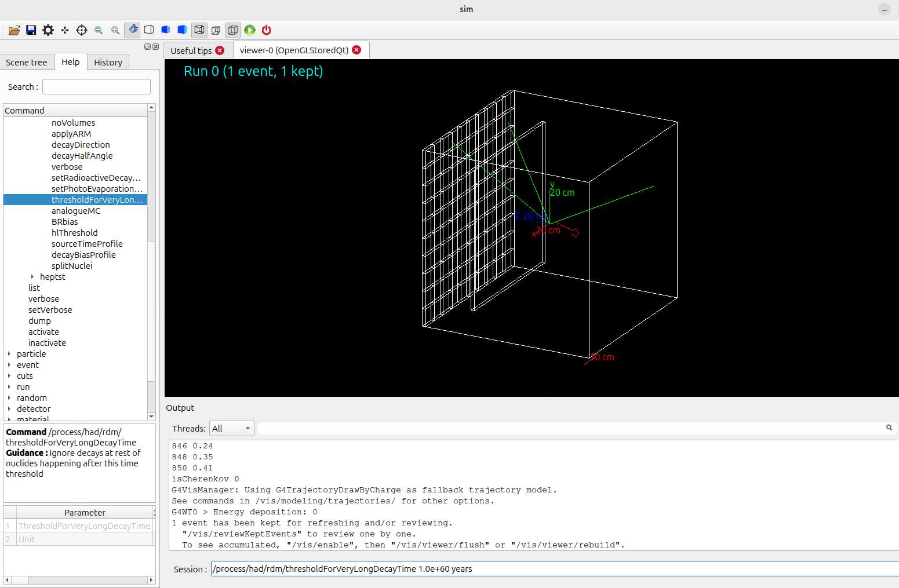Click the output filter text field
The height and width of the screenshot is (588, 899).
[x=571, y=428]
